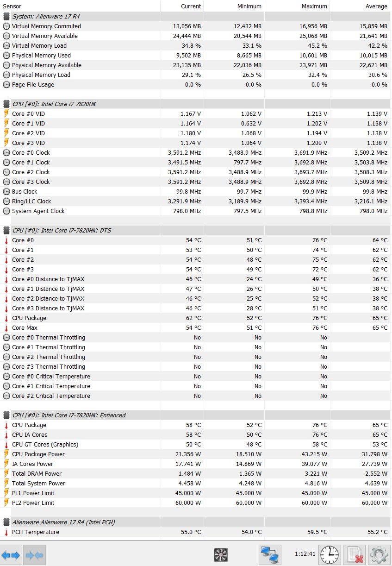Select the CPU [#0]: Intel Core i7-7820HK: DTS group header
Image resolution: width=392 pixels, height=566 pixels.
coord(62,231)
